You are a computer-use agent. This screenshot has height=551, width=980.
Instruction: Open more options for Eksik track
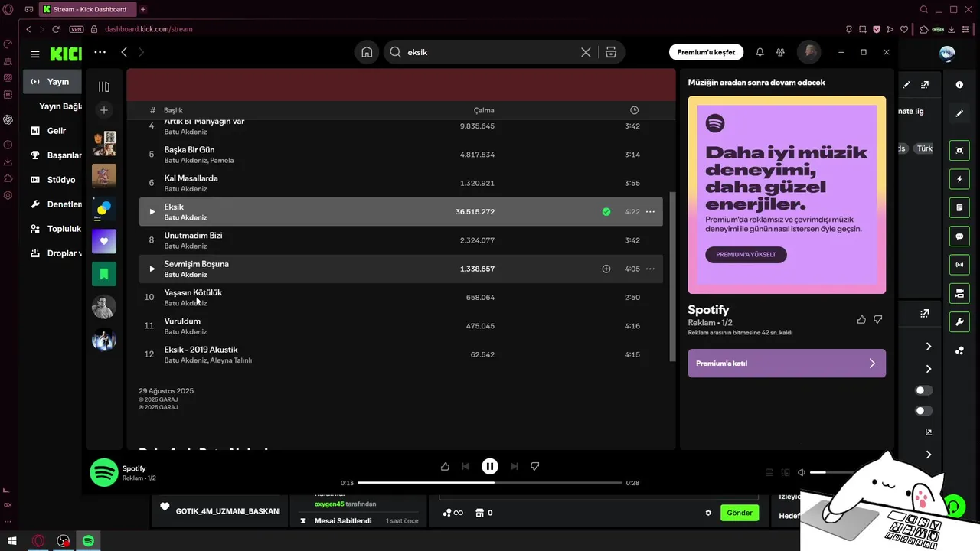click(x=650, y=212)
